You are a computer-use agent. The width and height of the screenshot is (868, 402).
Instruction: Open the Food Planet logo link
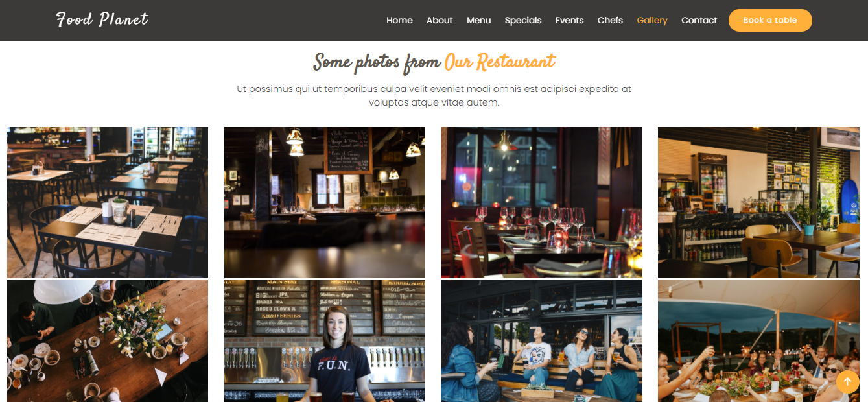(x=102, y=19)
